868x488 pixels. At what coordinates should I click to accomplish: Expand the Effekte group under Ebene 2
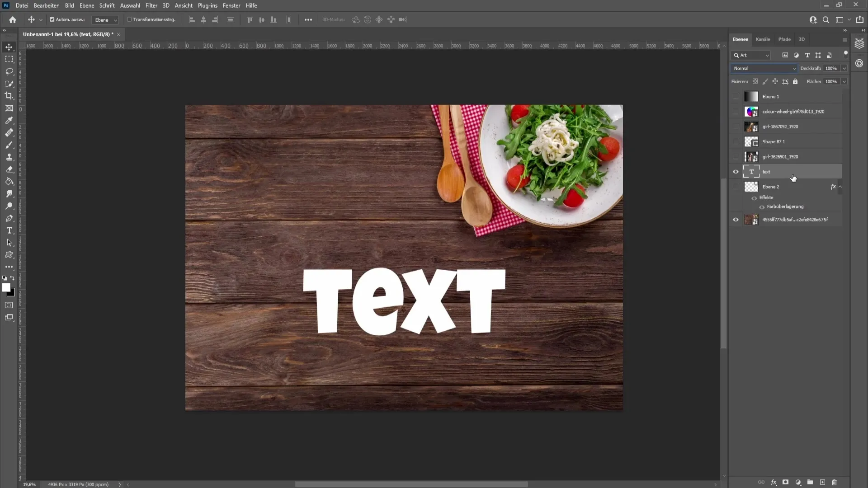(840, 187)
